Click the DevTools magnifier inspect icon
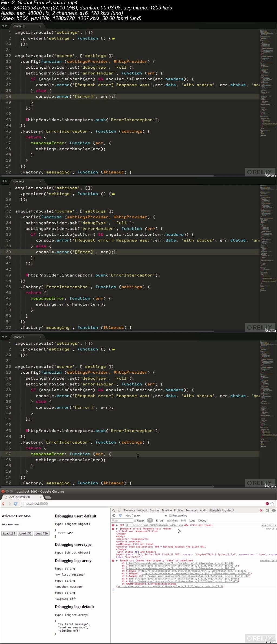Image resolution: width=277 pixels, height=644 pixels. tap(114, 510)
